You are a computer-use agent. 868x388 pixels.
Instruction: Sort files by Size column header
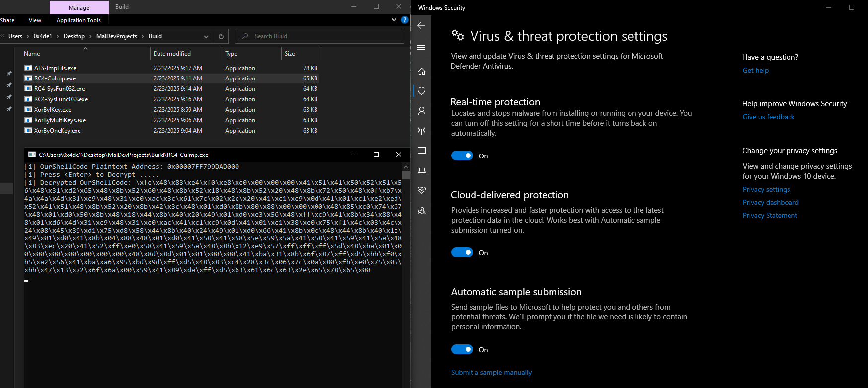(301, 54)
